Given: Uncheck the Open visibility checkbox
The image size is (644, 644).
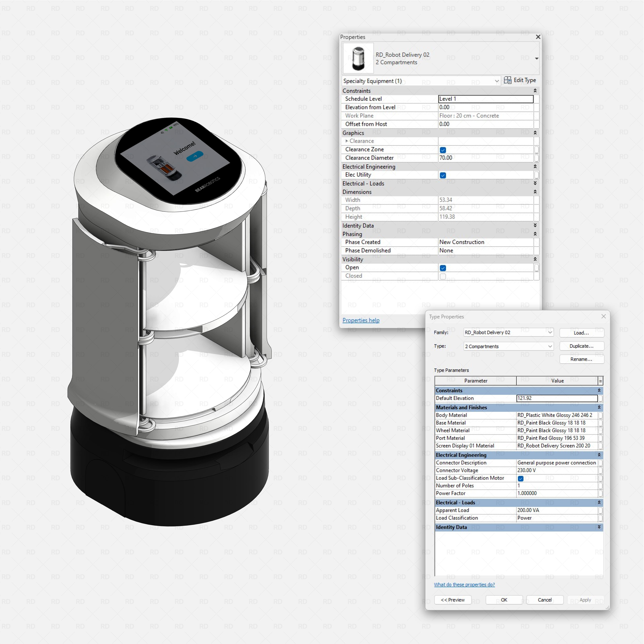Looking at the screenshot, I should tap(443, 268).
